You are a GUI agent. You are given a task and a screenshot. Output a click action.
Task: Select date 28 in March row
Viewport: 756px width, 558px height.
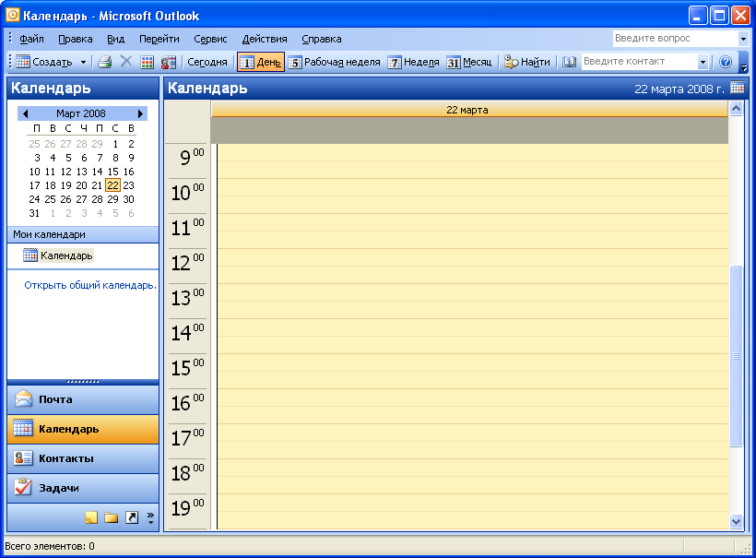click(x=98, y=199)
